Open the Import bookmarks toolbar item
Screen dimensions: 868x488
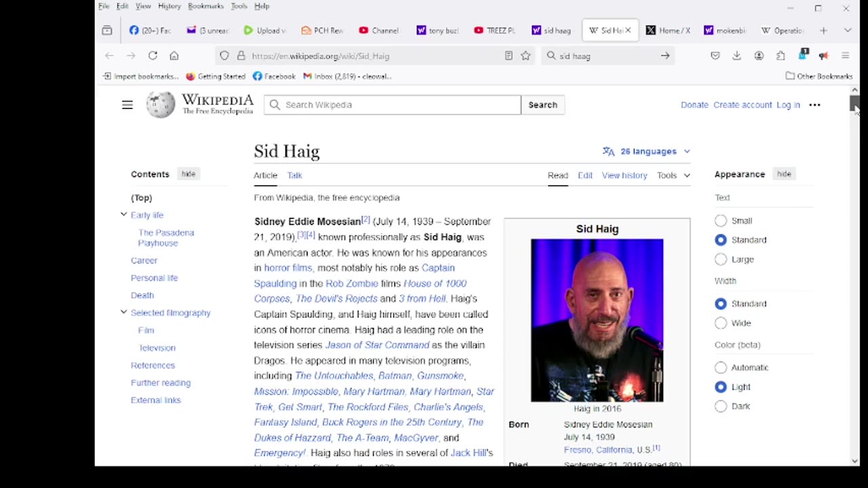(141, 77)
